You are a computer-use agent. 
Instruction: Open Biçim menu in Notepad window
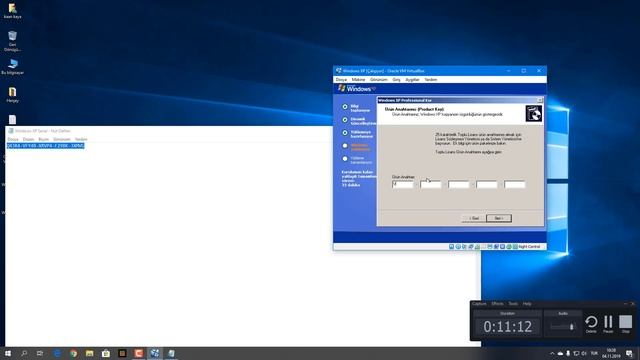[x=44, y=139]
